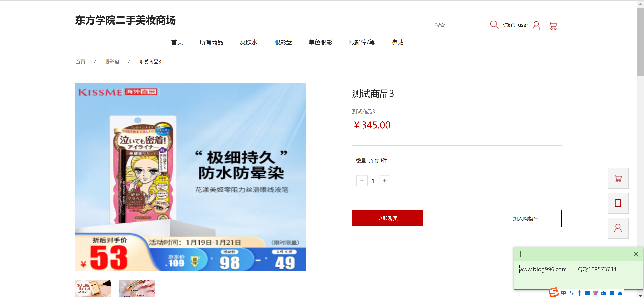The image size is (644, 297).
Task: Click the quantity value field
Action: point(373,181)
